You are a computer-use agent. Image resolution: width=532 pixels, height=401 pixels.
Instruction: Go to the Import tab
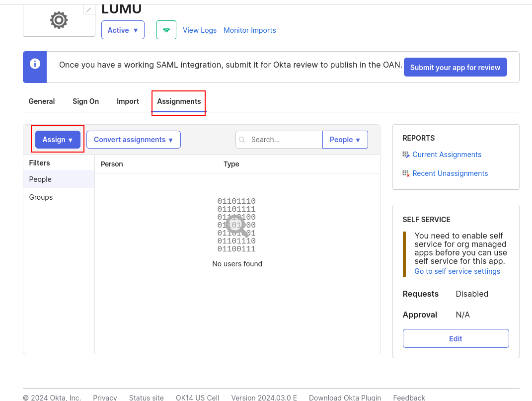(128, 101)
